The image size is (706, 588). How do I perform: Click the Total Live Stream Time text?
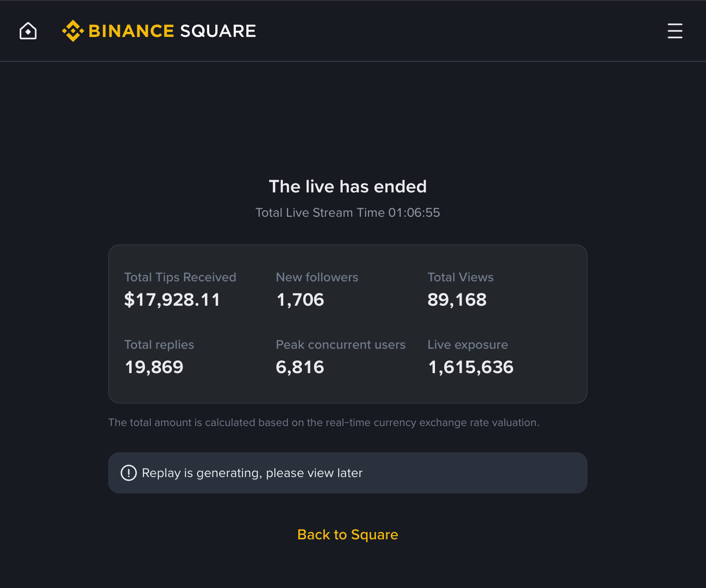pyautogui.click(x=348, y=213)
